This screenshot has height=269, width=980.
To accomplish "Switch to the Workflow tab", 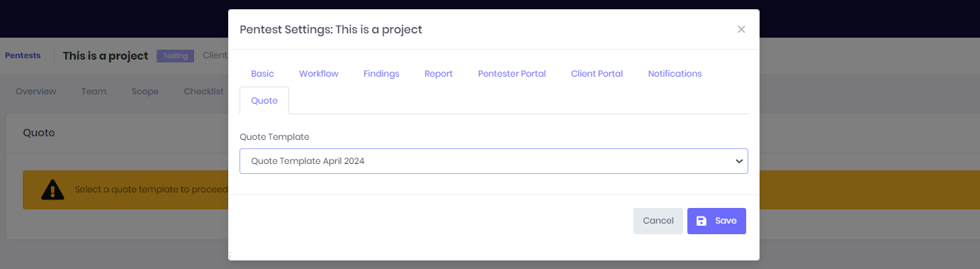I will tap(319, 74).
